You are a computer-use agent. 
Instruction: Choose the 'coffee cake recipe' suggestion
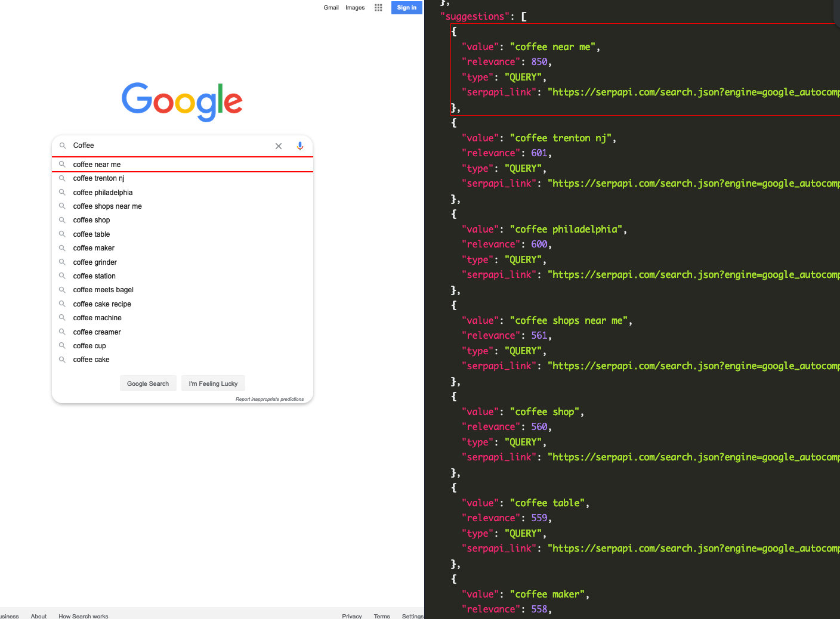point(183,304)
